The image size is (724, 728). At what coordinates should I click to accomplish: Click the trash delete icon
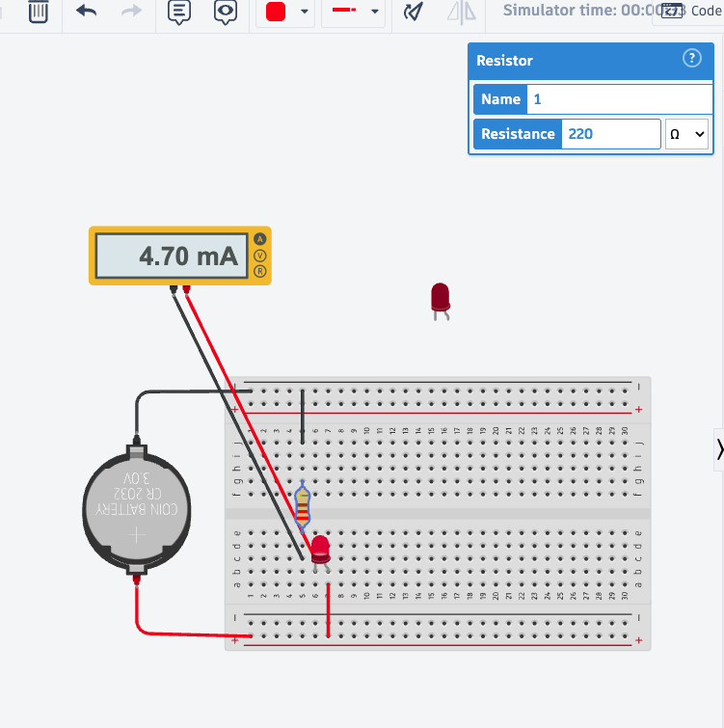coord(38,12)
